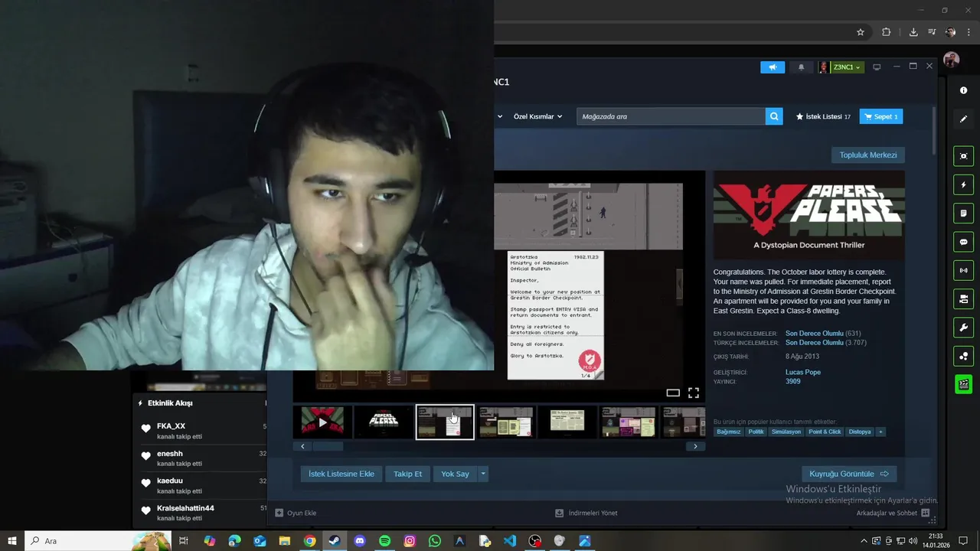The height and width of the screenshot is (551, 980).
Task: Open Spotify from the taskbar
Action: (384, 541)
